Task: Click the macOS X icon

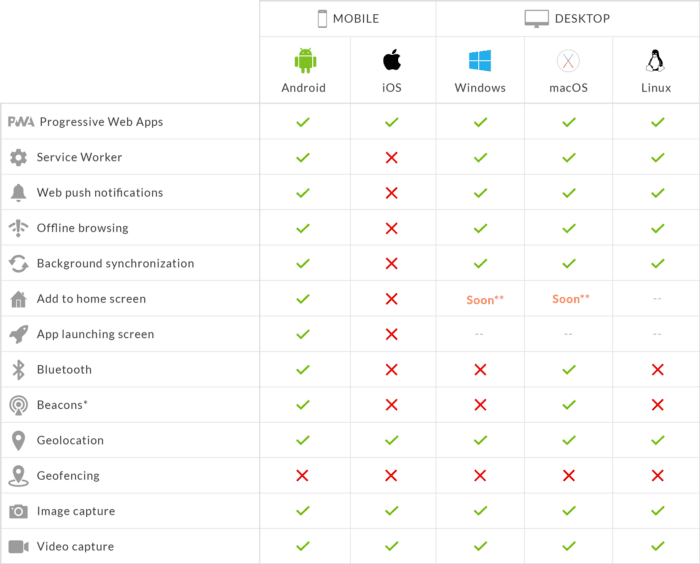Action: pos(568,61)
